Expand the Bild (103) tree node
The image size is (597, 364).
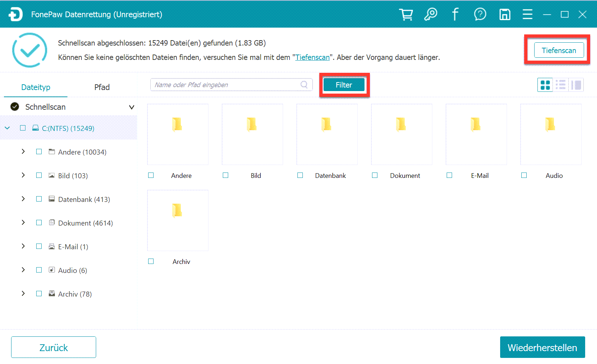click(23, 175)
